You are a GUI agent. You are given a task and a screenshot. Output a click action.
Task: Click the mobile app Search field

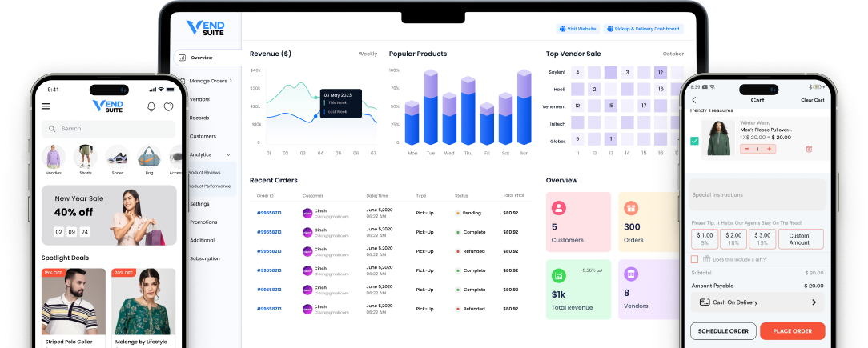tap(109, 128)
